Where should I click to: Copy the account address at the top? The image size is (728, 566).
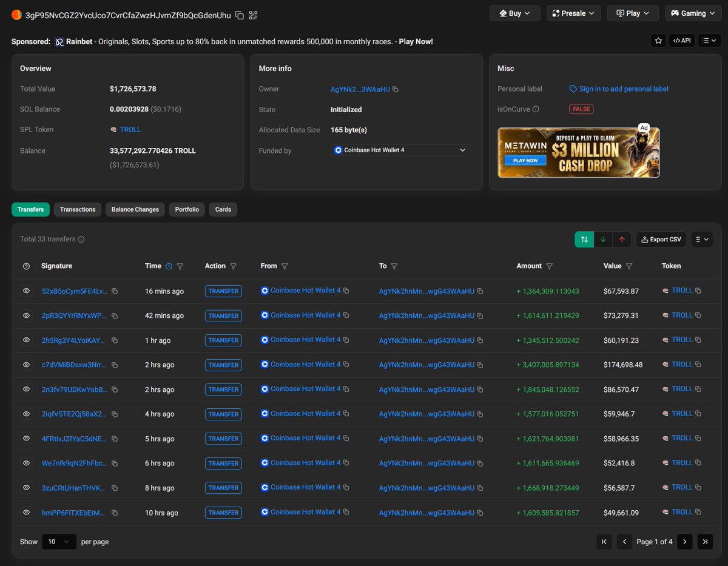pos(240,15)
